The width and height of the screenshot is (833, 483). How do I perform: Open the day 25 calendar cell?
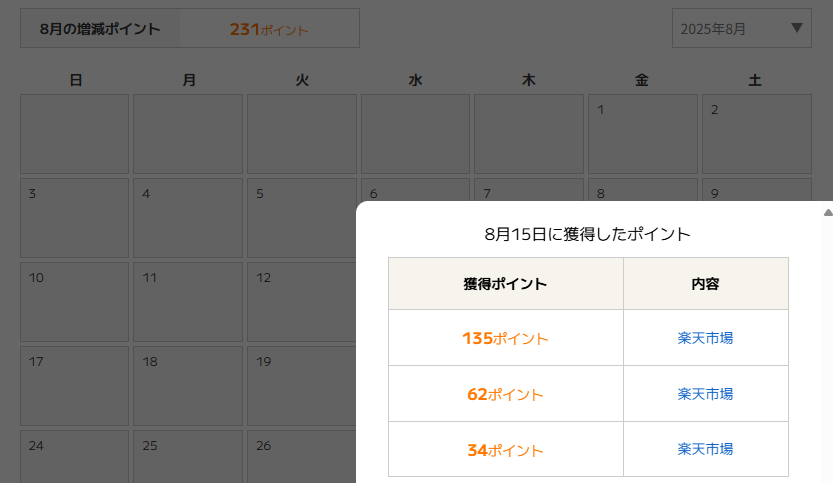tap(188, 458)
